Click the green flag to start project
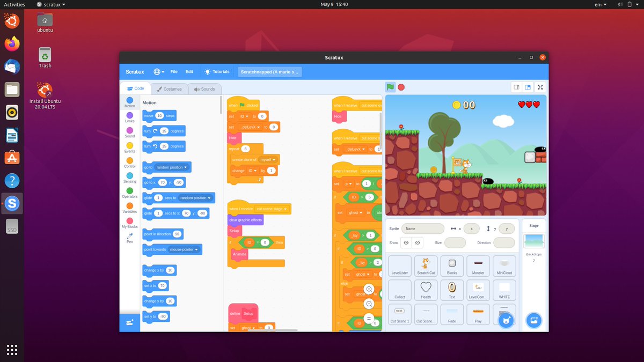 tap(390, 87)
